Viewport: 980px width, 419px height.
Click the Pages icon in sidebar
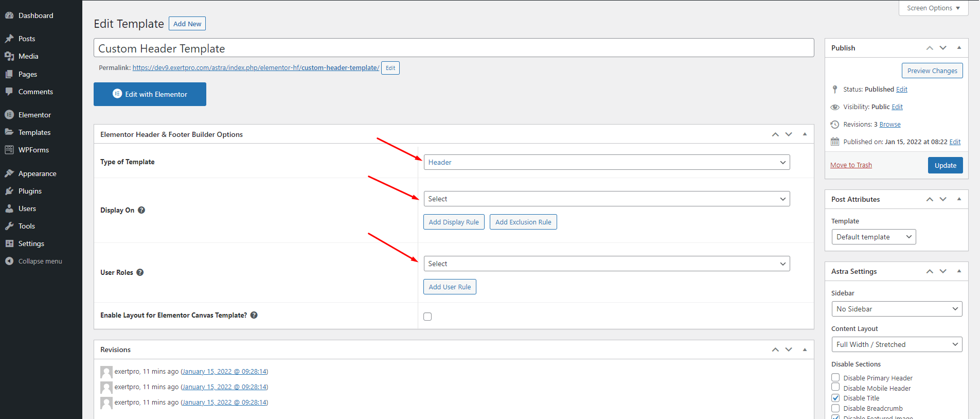9,74
